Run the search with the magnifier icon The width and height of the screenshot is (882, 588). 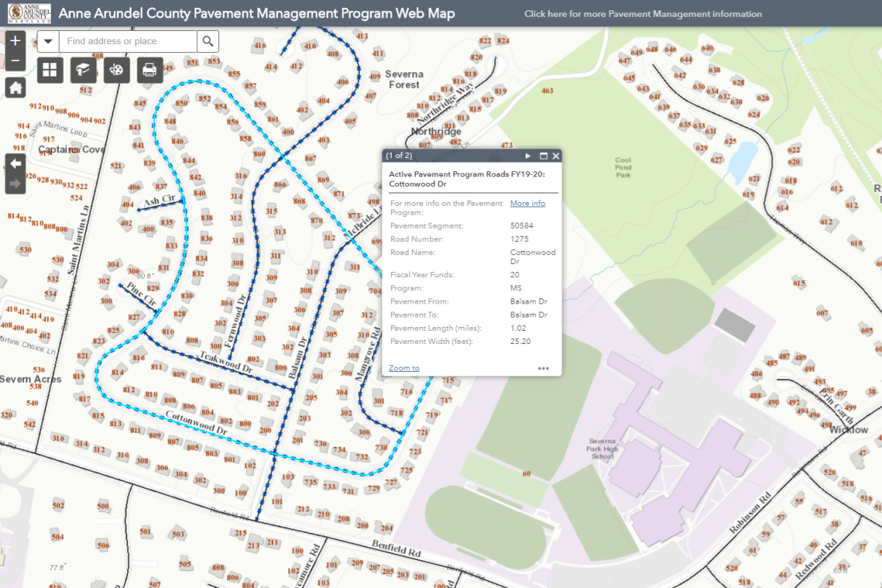pyautogui.click(x=207, y=41)
